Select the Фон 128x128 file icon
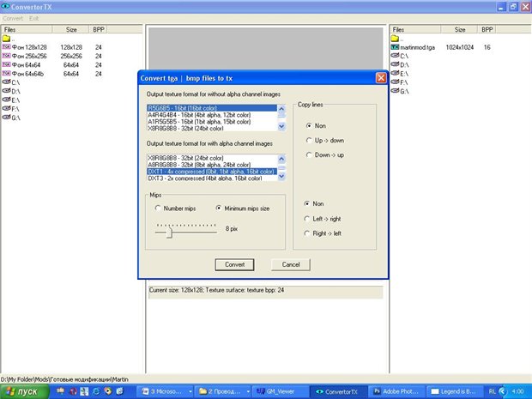532x399 pixels. (x=6, y=47)
